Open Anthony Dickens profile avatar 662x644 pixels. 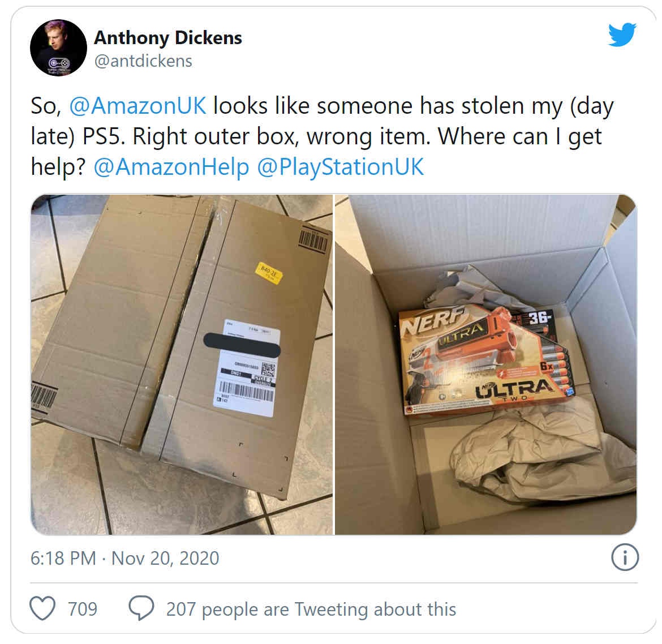tap(58, 48)
